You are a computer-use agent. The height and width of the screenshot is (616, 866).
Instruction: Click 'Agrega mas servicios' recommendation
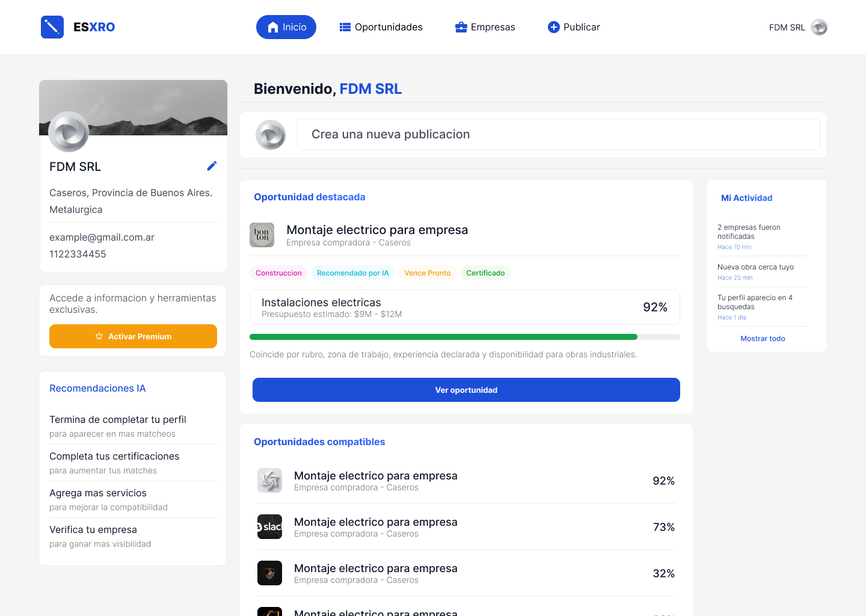pos(133,499)
